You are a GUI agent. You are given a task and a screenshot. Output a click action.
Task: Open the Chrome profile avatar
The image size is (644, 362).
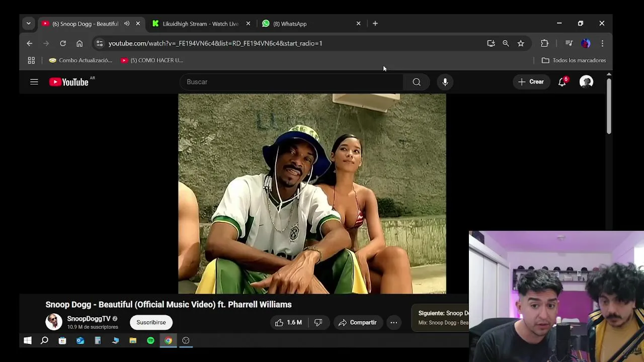586,43
